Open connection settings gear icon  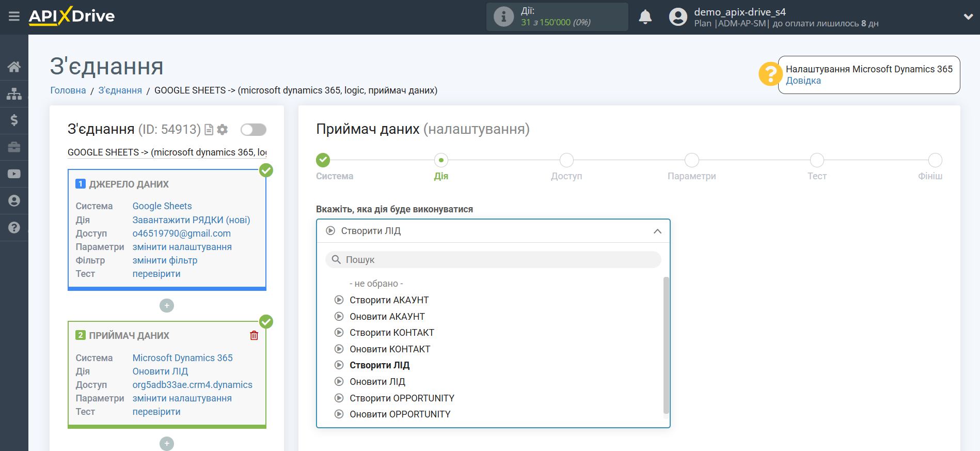pos(223,130)
